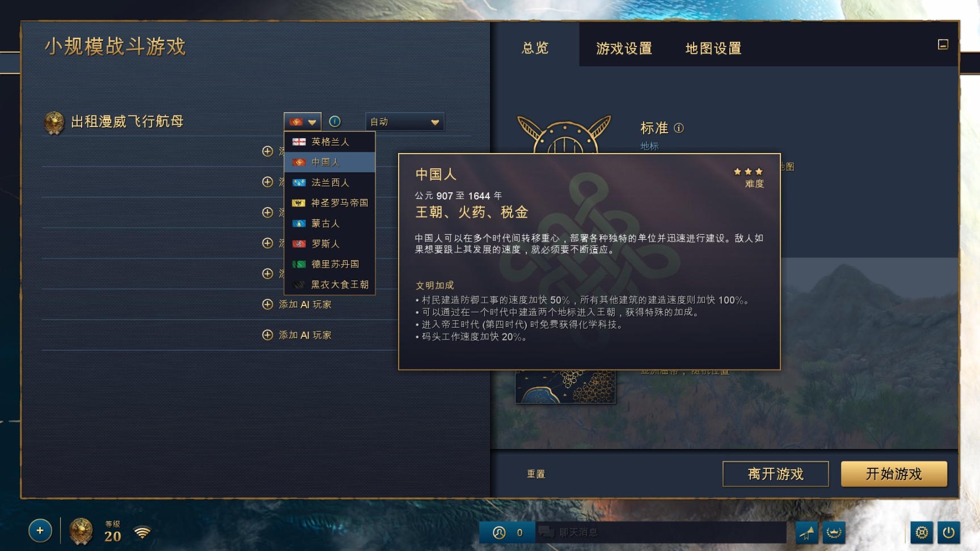Click the 聊天消息 chat input field
The image size is (980, 551).
[x=661, y=532]
